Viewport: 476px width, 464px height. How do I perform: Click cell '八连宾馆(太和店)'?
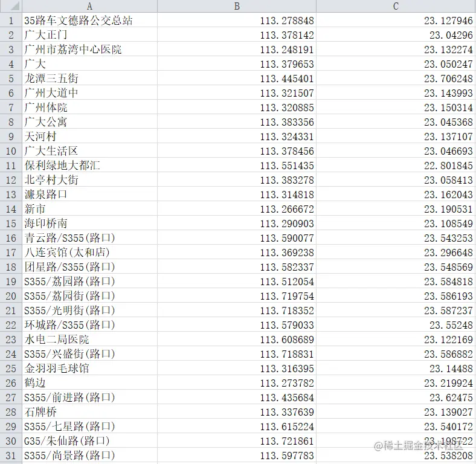89,253
